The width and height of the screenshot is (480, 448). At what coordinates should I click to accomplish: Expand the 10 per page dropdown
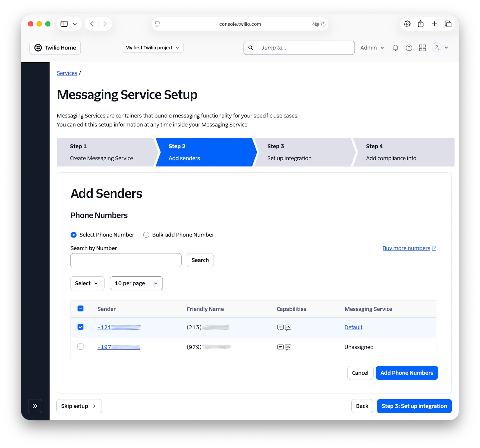(x=136, y=283)
